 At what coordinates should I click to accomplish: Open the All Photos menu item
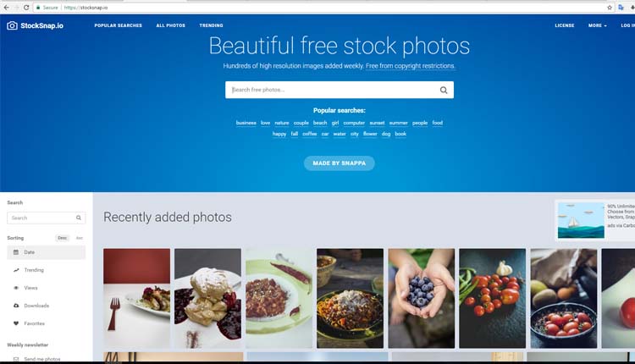point(170,25)
